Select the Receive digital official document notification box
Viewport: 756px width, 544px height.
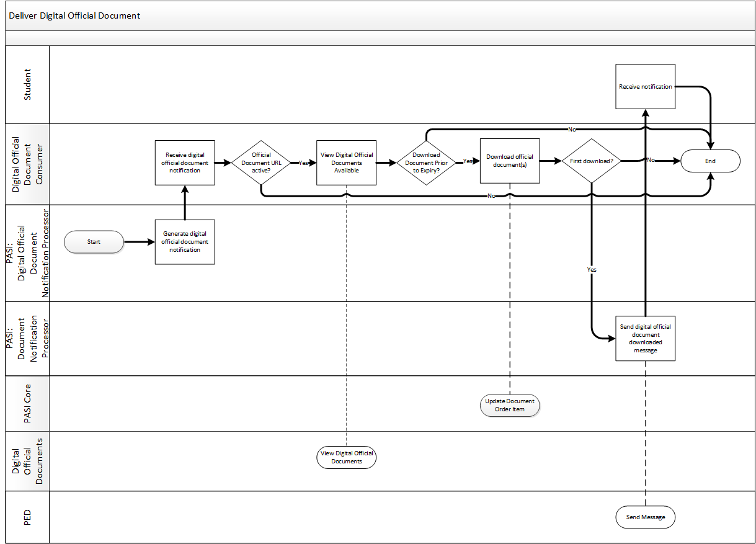click(x=185, y=163)
